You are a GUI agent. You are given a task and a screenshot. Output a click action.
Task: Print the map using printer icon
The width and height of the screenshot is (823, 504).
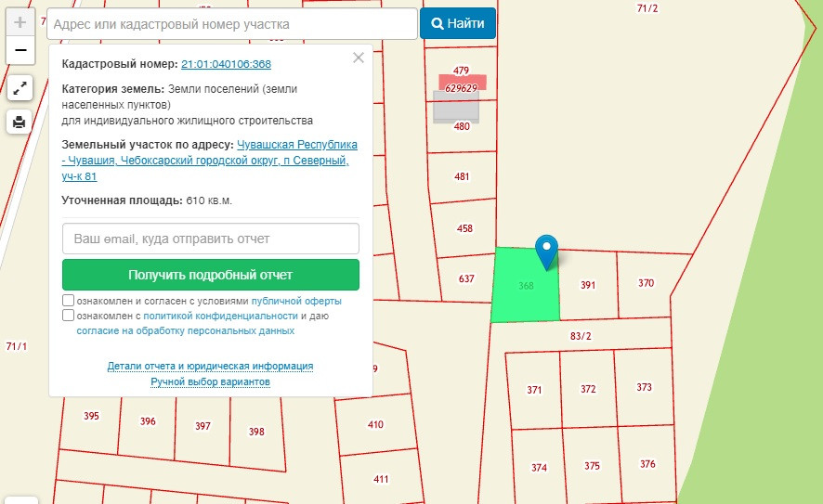[20, 122]
